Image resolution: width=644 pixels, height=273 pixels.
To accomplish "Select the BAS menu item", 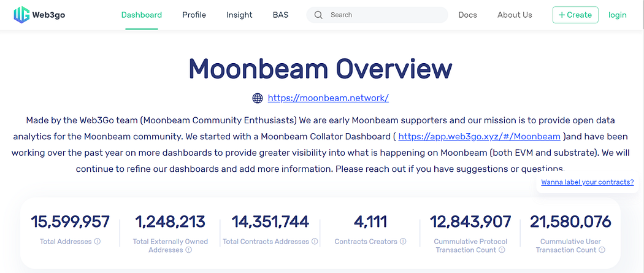I will click(280, 15).
